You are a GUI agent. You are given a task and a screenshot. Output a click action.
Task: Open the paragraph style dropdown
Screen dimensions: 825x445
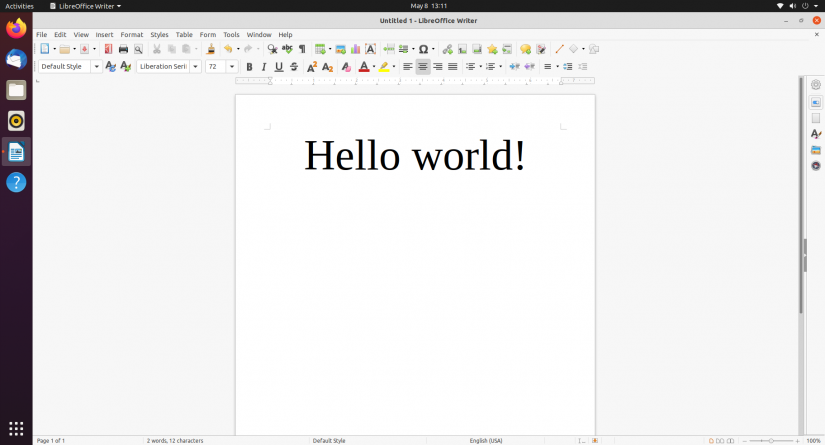point(96,67)
